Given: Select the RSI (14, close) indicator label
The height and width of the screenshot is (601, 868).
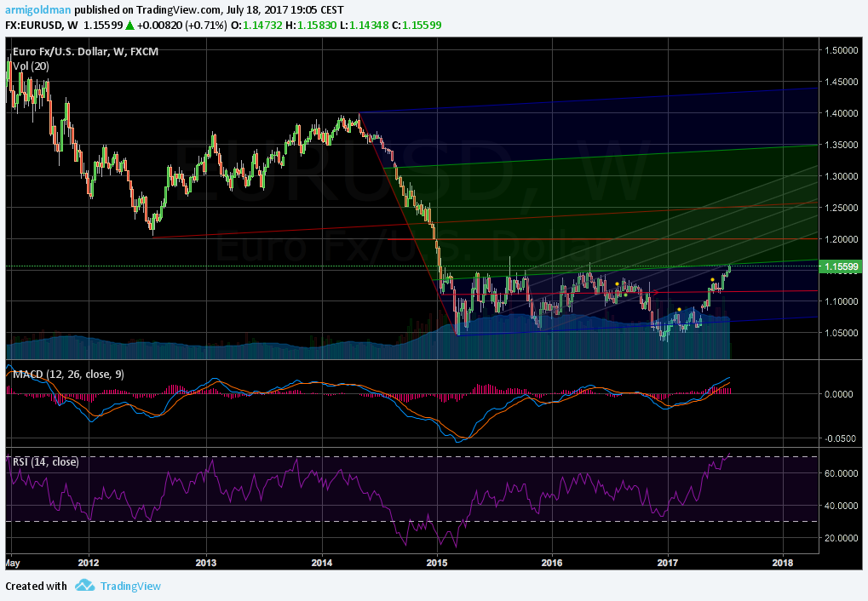Looking at the screenshot, I should [45, 461].
